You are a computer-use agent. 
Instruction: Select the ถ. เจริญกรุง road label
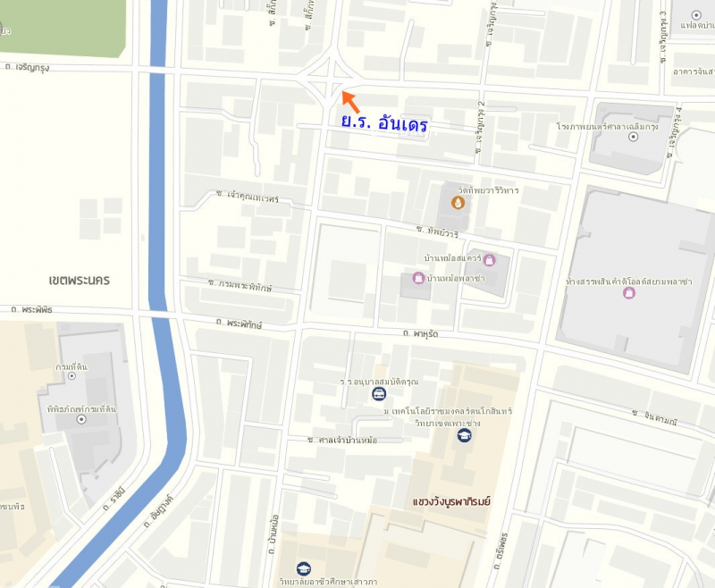(27, 67)
